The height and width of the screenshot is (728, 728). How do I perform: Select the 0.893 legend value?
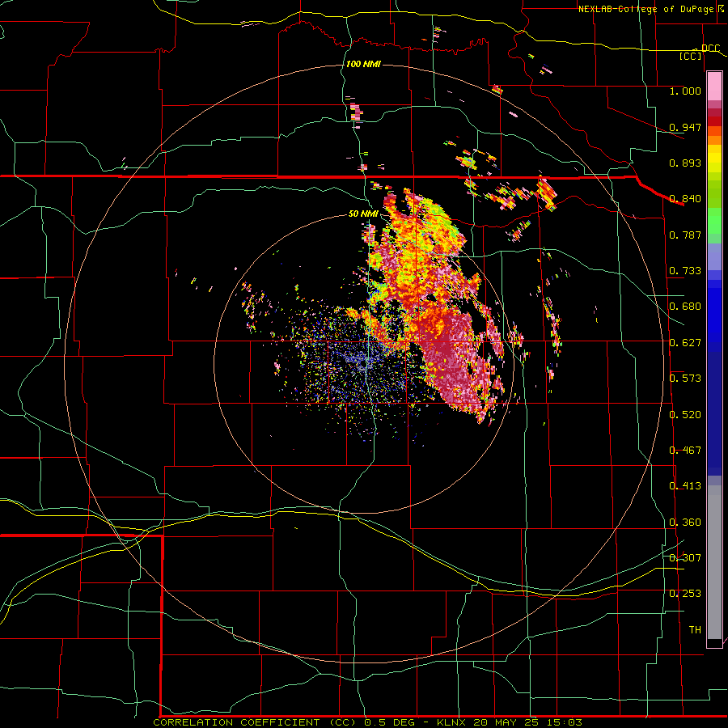(685, 163)
